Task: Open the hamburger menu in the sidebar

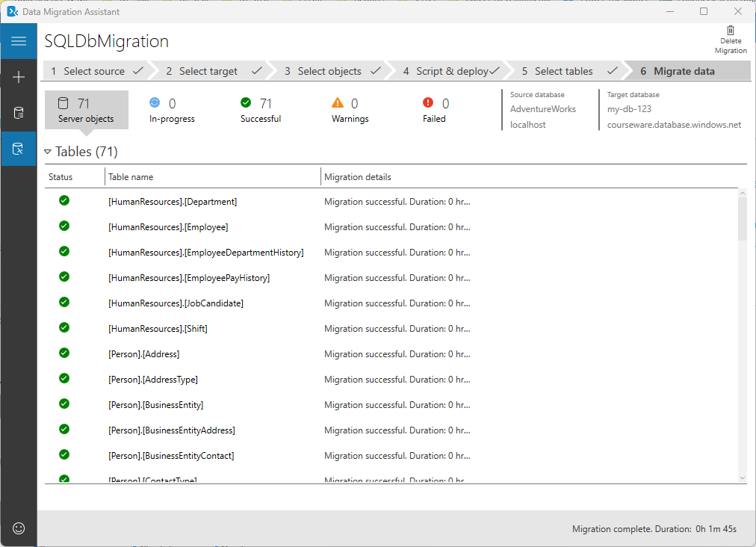Action: point(19,42)
